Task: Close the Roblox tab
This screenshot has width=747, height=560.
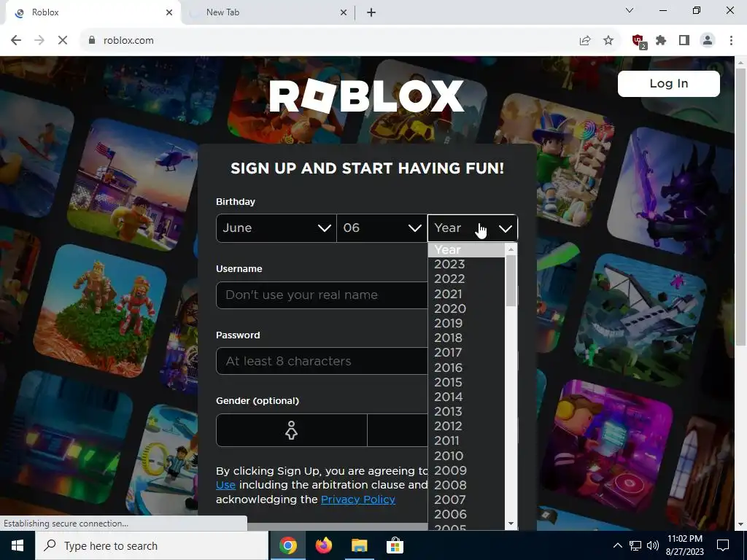Action: coord(169,13)
